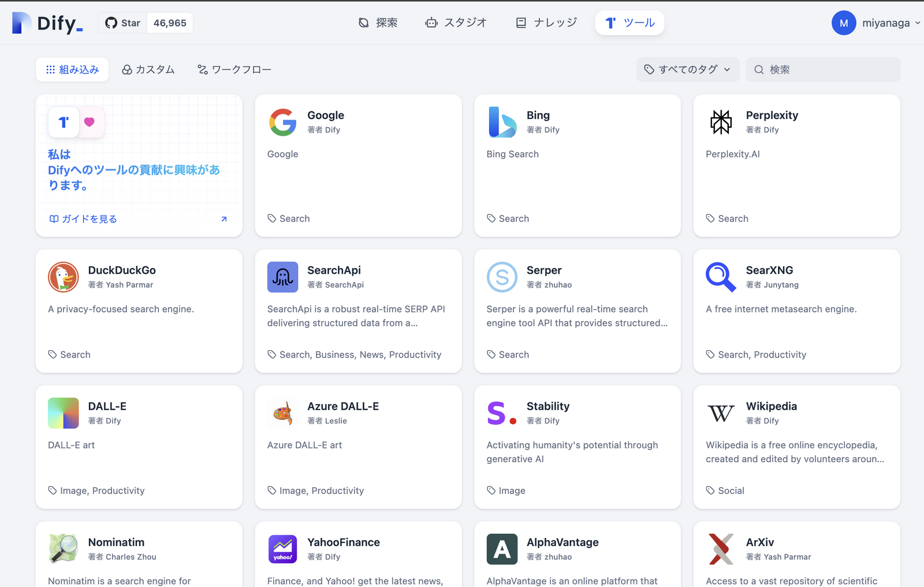
Task: Switch to the ナレッジ tab
Action: 546,23
